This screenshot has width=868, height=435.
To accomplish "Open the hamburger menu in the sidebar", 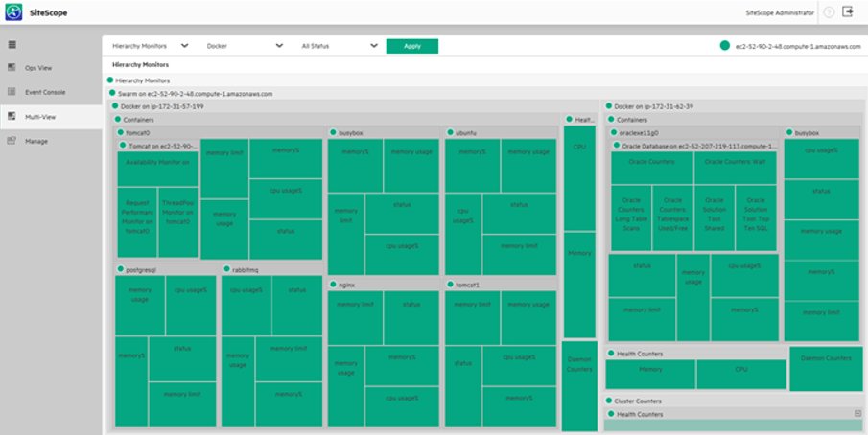I will click(12, 45).
